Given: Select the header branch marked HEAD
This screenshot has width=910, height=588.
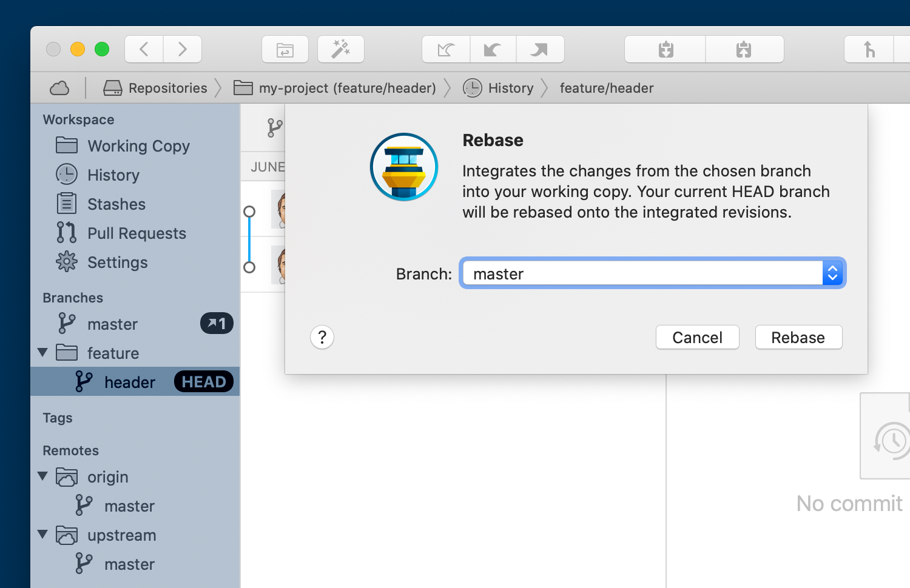Looking at the screenshot, I should pyautogui.click(x=129, y=381).
